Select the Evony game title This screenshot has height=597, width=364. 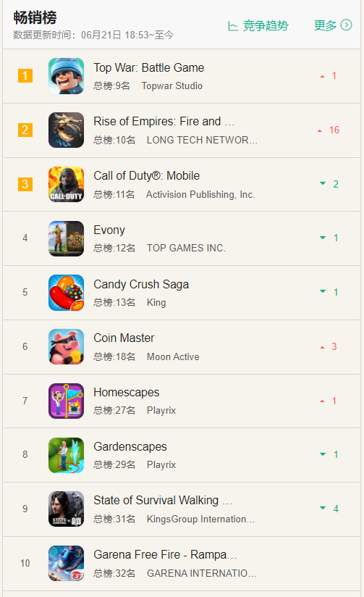[109, 230]
